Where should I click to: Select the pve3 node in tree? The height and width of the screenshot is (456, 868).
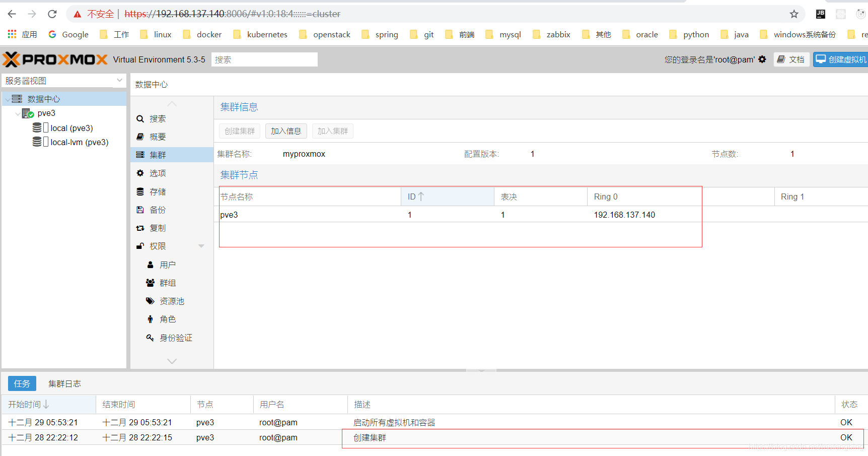pyautogui.click(x=46, y=113)
